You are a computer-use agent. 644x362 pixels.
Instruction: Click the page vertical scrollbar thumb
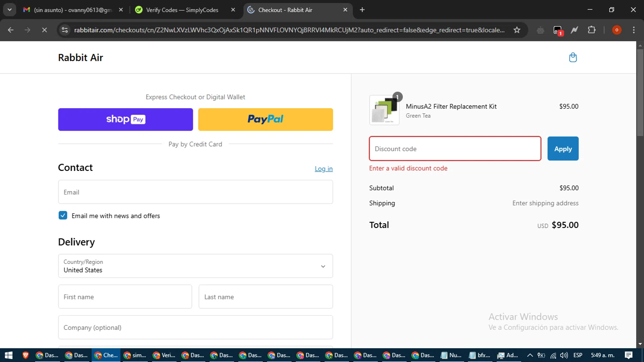[640, 92]
